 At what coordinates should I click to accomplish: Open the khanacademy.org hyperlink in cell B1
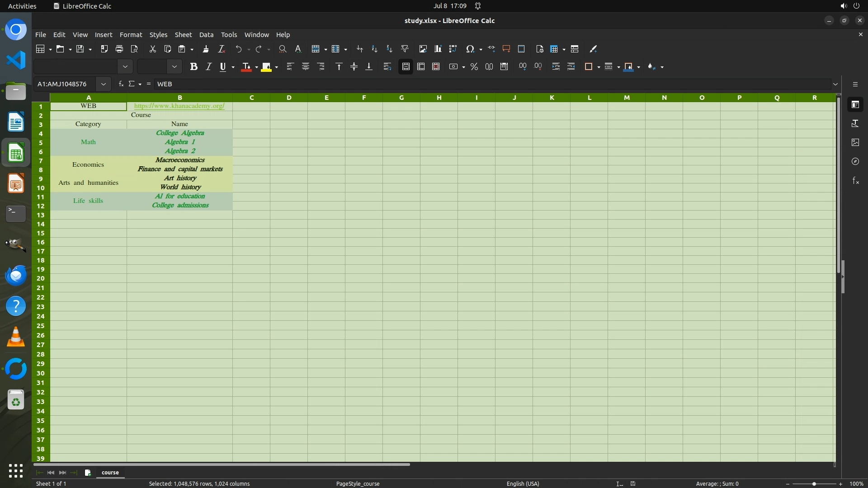(x=179, y=106)
